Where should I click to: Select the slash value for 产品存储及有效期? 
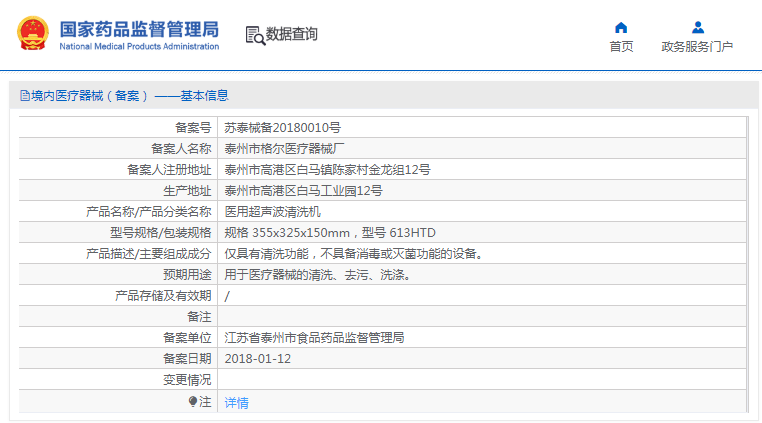227,296
